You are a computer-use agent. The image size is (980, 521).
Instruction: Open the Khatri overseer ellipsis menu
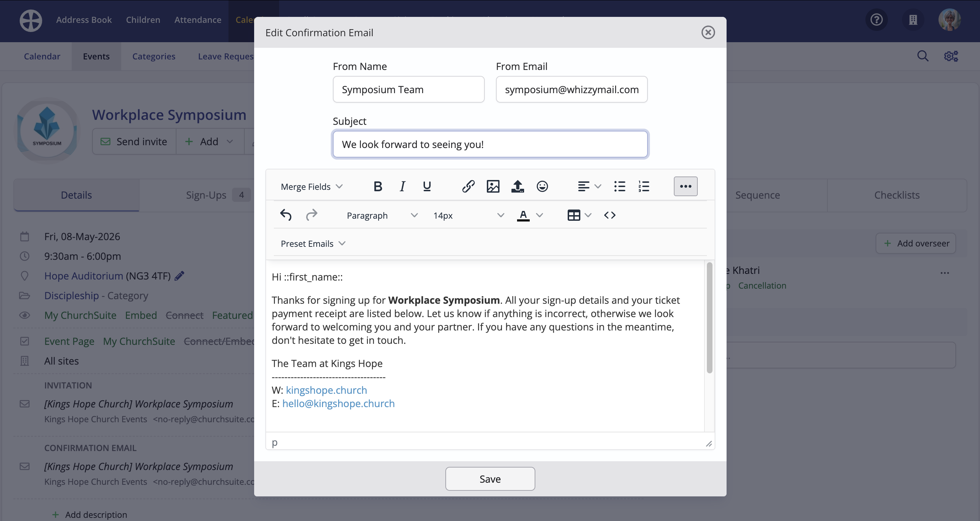click(944, 273)
